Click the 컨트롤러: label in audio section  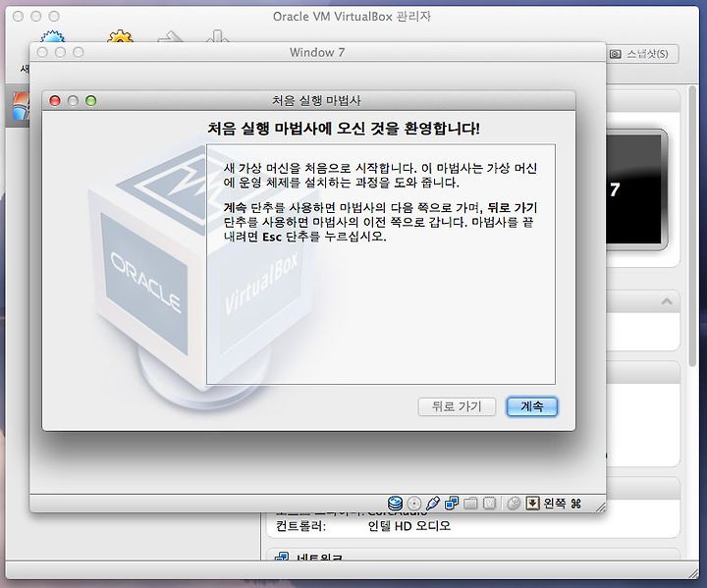coord(300,526)
